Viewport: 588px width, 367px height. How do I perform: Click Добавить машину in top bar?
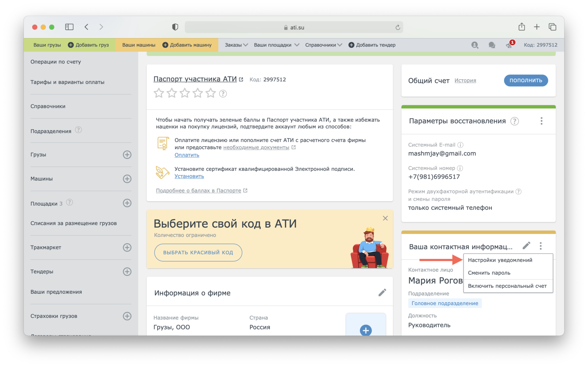[x=187, y=45]
